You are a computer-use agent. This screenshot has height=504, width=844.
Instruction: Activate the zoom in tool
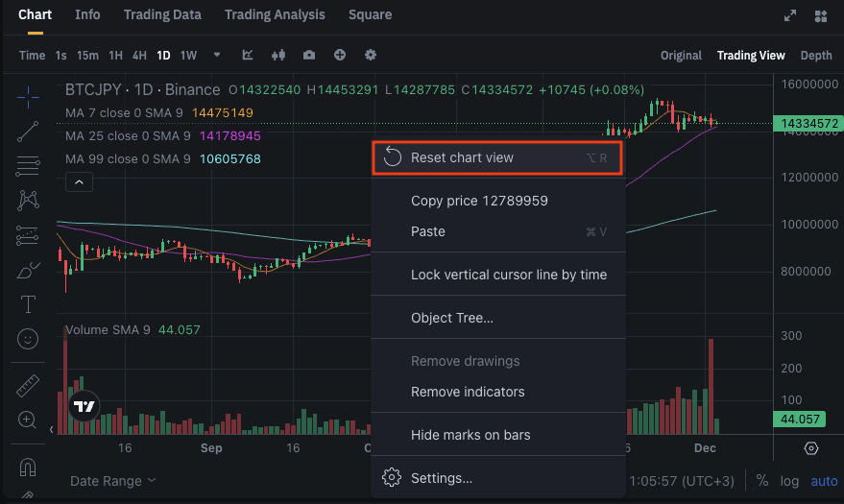click(x=27, y=420)
